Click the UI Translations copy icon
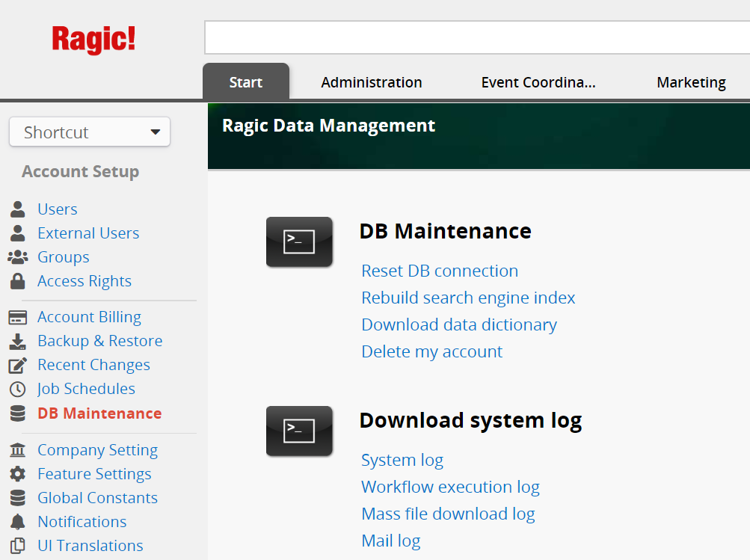750x560 pixels. (18, 546)
